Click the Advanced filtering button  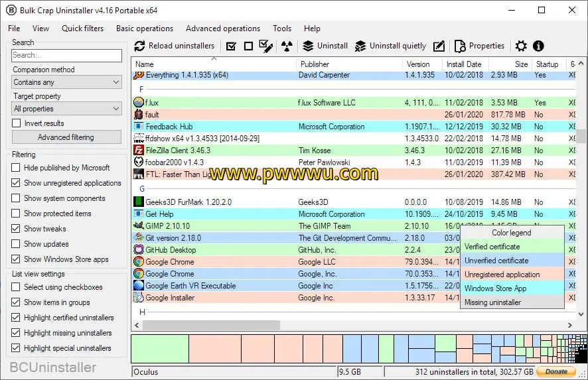pyautogui.click(x=66, y=137)
